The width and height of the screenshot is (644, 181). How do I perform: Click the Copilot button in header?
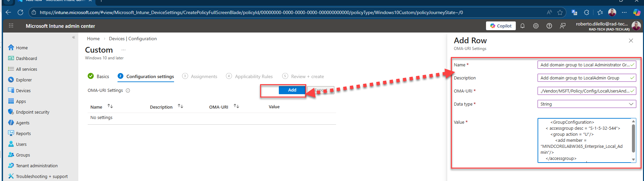[x=501, y=26]
